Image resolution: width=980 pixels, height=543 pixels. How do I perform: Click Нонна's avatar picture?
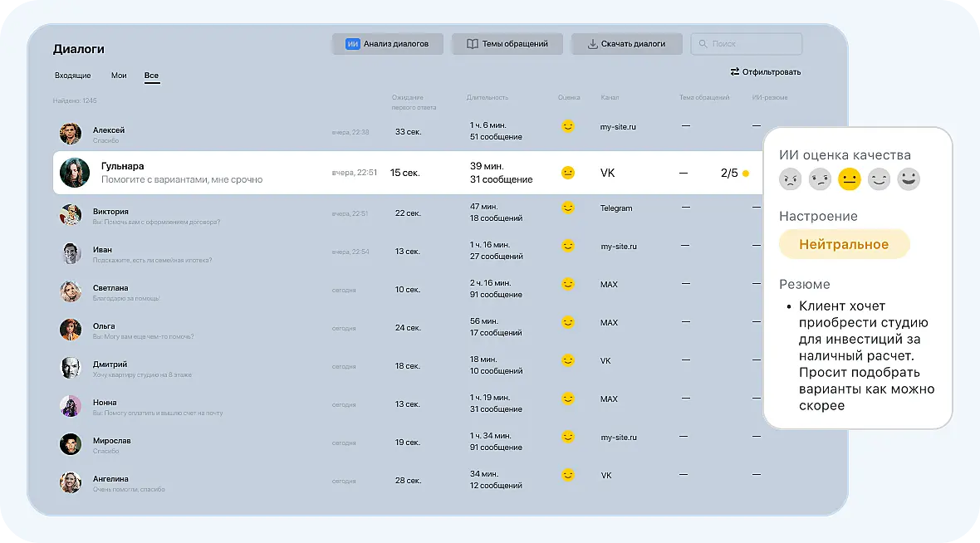pos(71,406)
